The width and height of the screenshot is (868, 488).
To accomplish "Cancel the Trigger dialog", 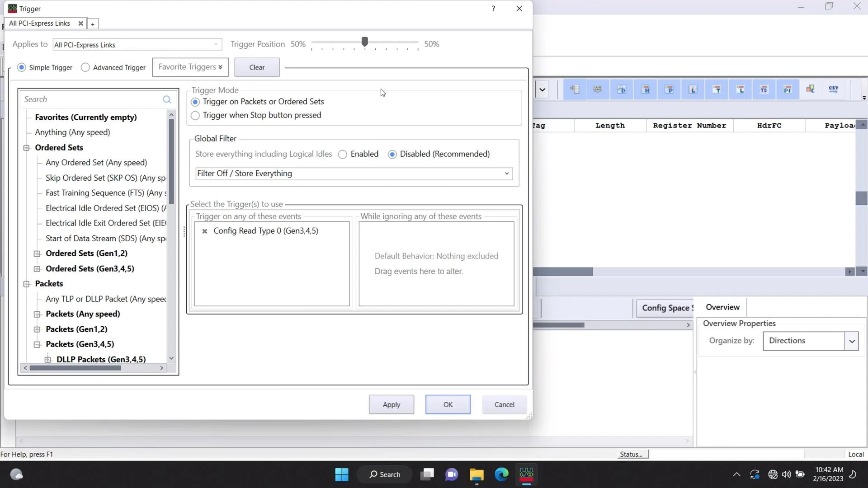I will [504, 405].
